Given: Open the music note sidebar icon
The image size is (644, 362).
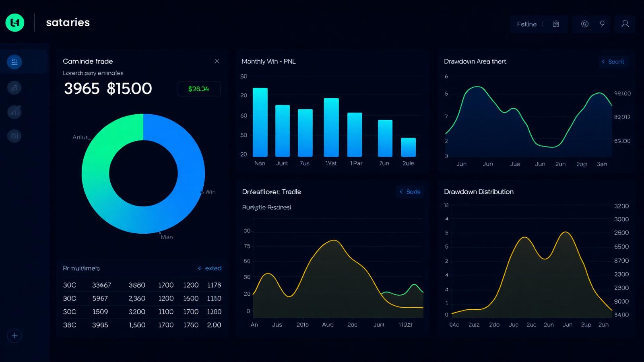Looking at the screenshot, I should point(14,88).
